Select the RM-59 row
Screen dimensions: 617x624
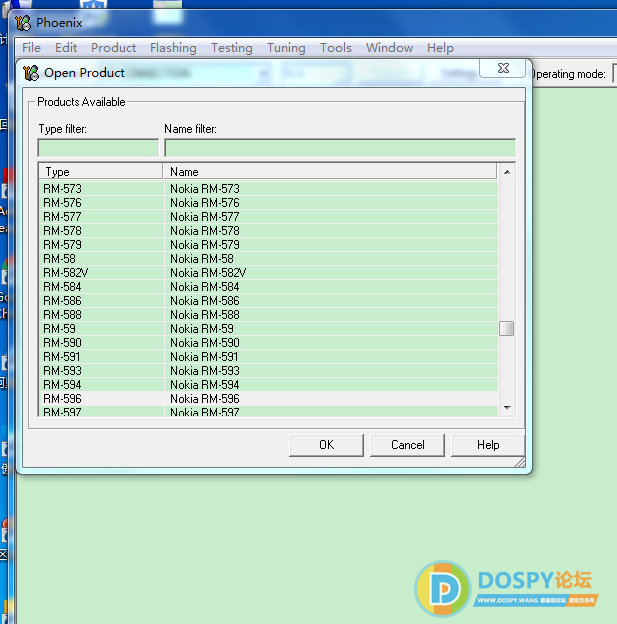268,329
